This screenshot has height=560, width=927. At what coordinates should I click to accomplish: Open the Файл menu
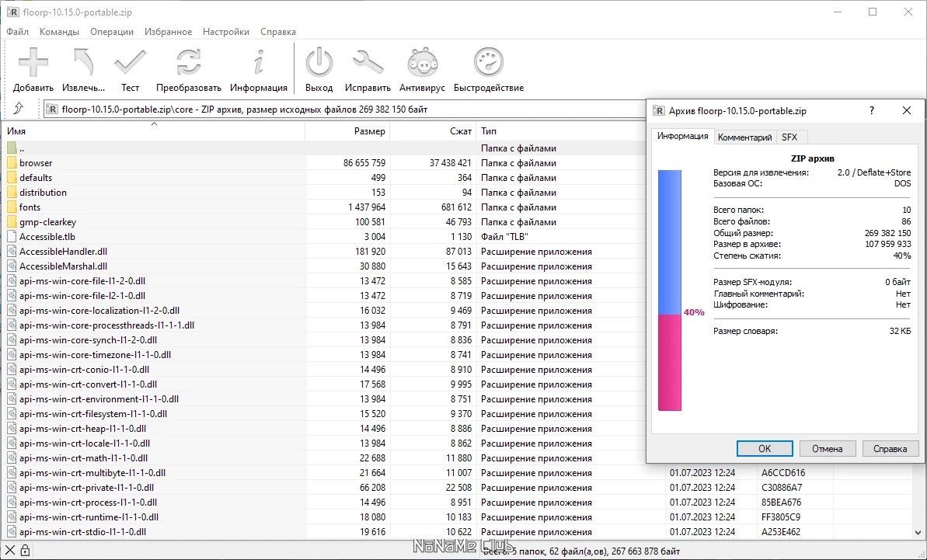[17, 32]
